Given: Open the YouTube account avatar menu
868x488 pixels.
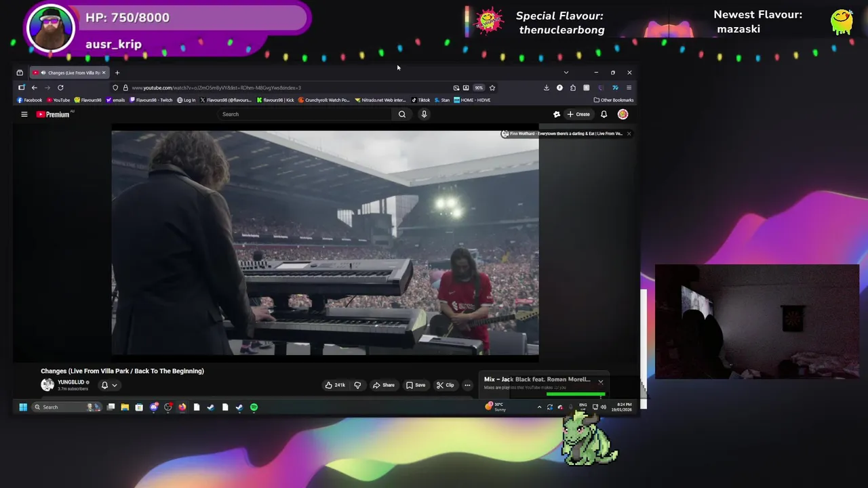Looking at the screenshot, I should pyautogui.click(x=623, y=115).
